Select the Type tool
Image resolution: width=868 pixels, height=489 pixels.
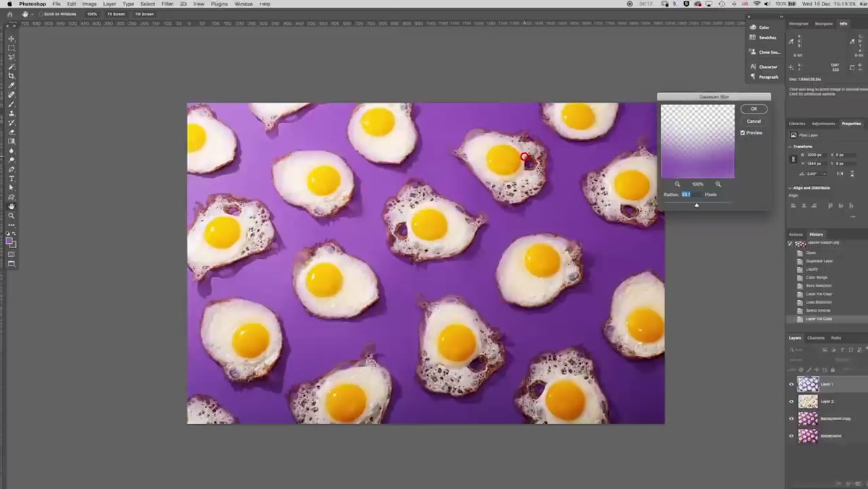pos(11,179)
